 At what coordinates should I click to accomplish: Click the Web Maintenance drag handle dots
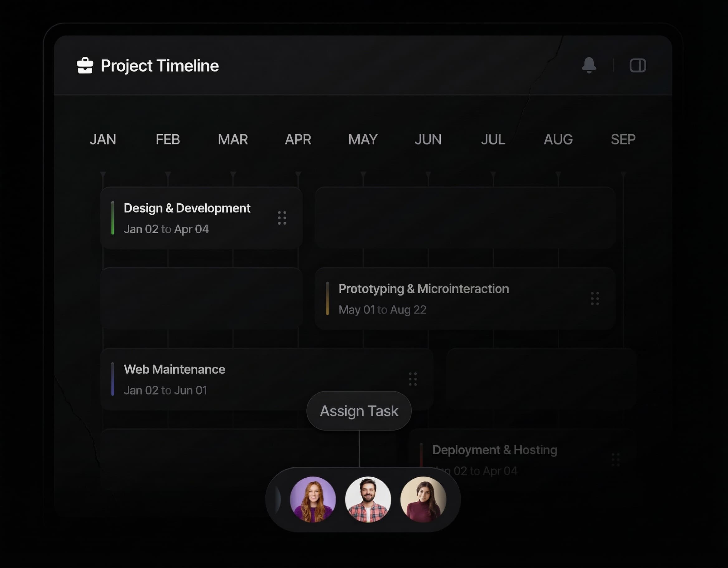(413, 379)
